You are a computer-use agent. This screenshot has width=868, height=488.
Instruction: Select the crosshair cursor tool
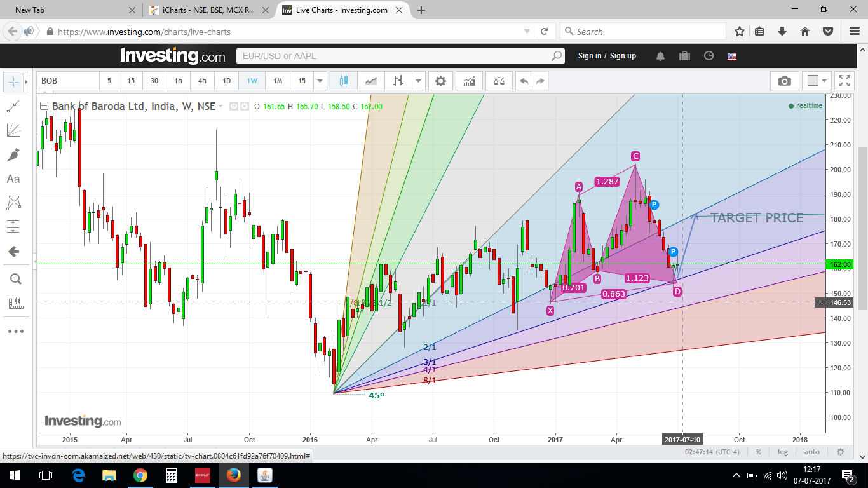(x=13, y=82)
